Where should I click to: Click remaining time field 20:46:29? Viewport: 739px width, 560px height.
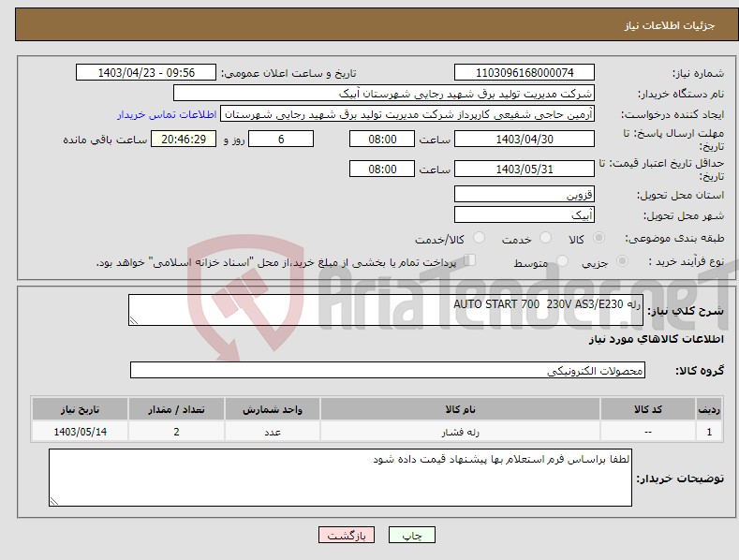[x=184, y=139]
